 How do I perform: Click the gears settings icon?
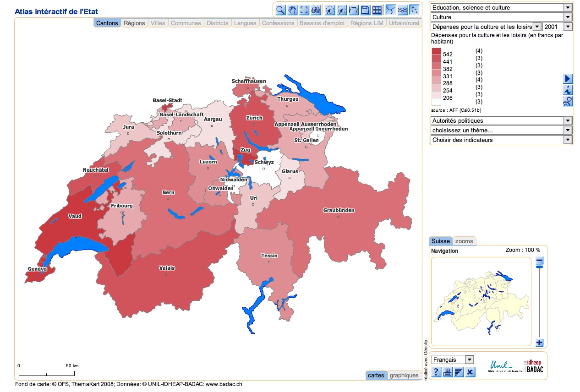click(568, 101)
